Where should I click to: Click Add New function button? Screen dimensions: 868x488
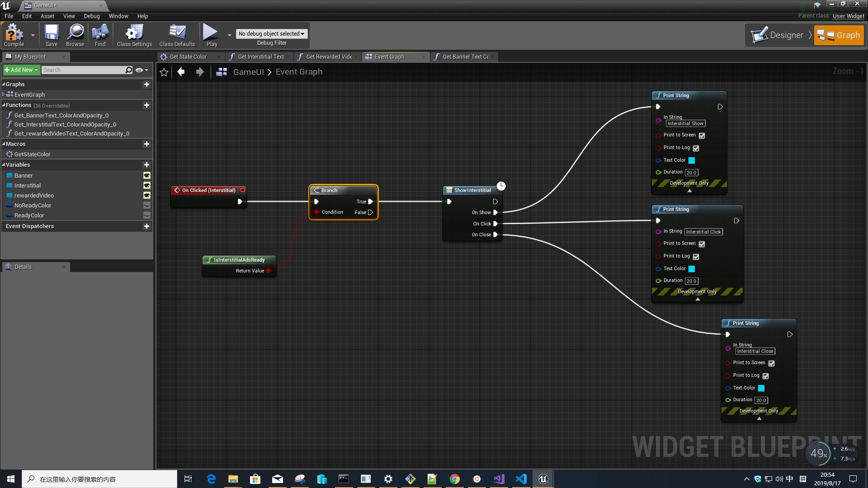coord(146,105)
